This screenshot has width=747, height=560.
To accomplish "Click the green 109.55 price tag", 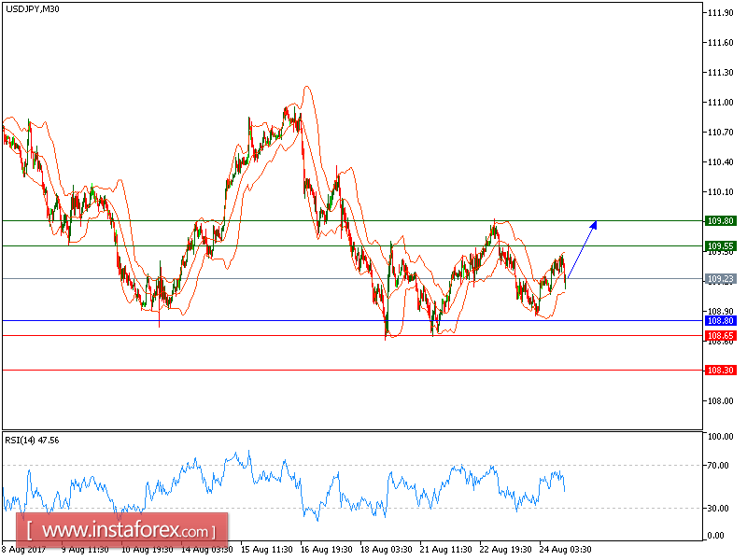I will point(719,247).
